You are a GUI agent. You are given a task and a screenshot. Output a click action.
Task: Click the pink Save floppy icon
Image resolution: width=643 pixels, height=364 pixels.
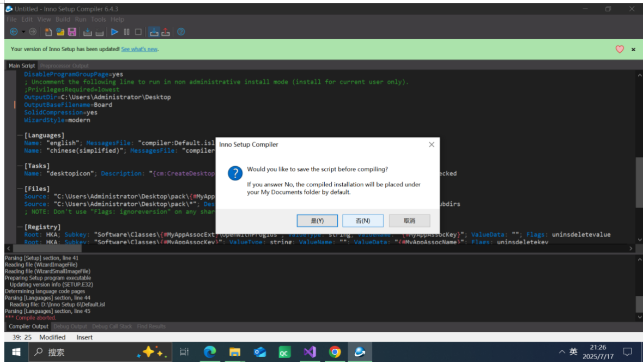tap(72, 32)
